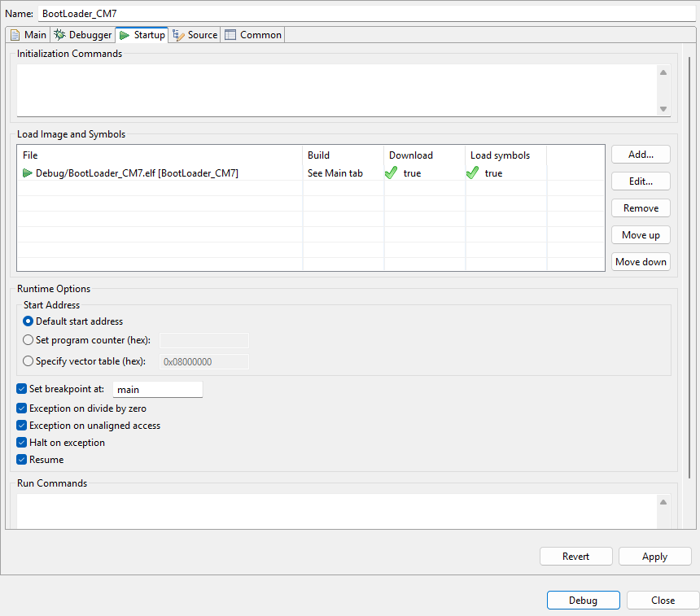
Task: Click the Main tab document icon
Action: (15, 35)
